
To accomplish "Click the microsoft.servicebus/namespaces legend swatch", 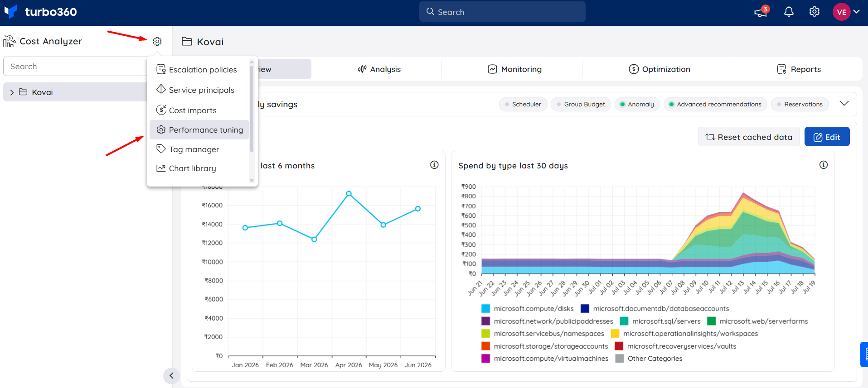I will point(485,334).
